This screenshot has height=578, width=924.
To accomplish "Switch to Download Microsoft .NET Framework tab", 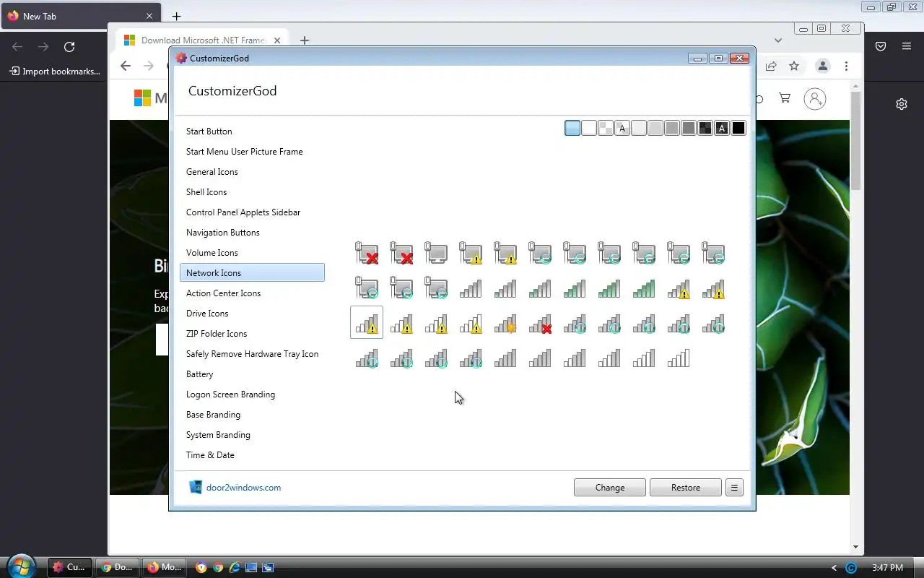I will click(202, 40).
